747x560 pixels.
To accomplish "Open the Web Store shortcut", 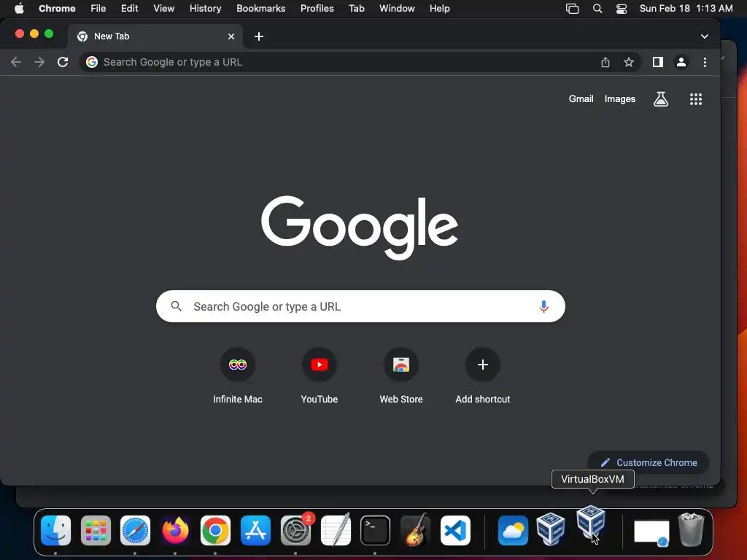I will [401, 376].
